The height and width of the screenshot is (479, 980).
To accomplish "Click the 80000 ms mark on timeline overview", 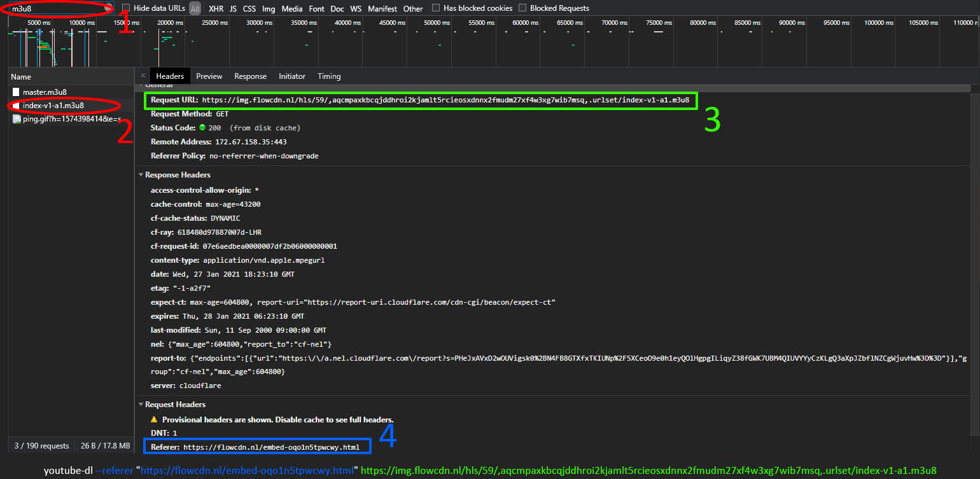I will (x=703, y=23).
